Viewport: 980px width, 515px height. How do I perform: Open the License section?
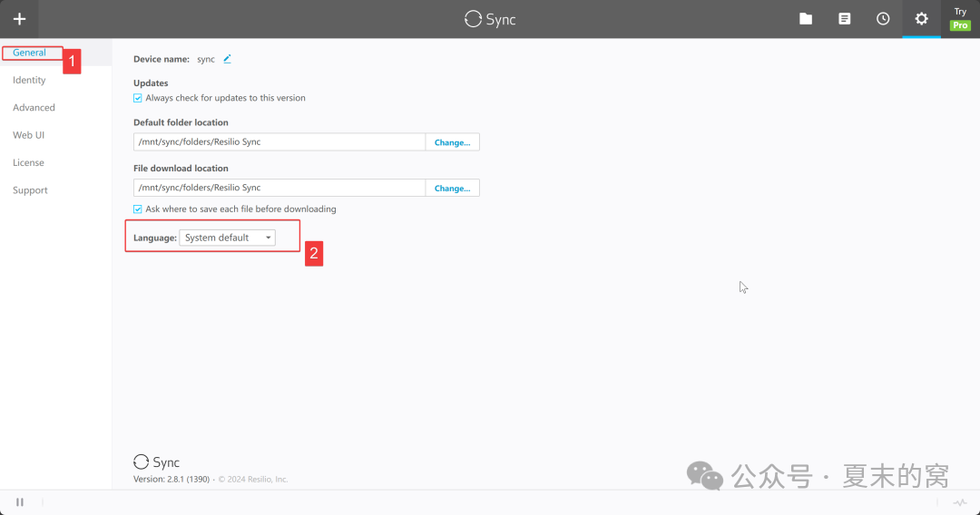(x=28, y=163)
